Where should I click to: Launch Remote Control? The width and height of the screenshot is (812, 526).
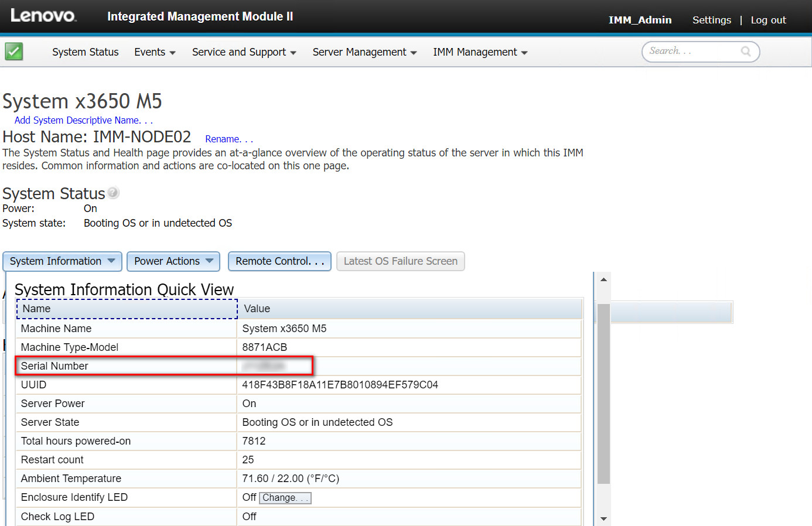click(279, 261)
